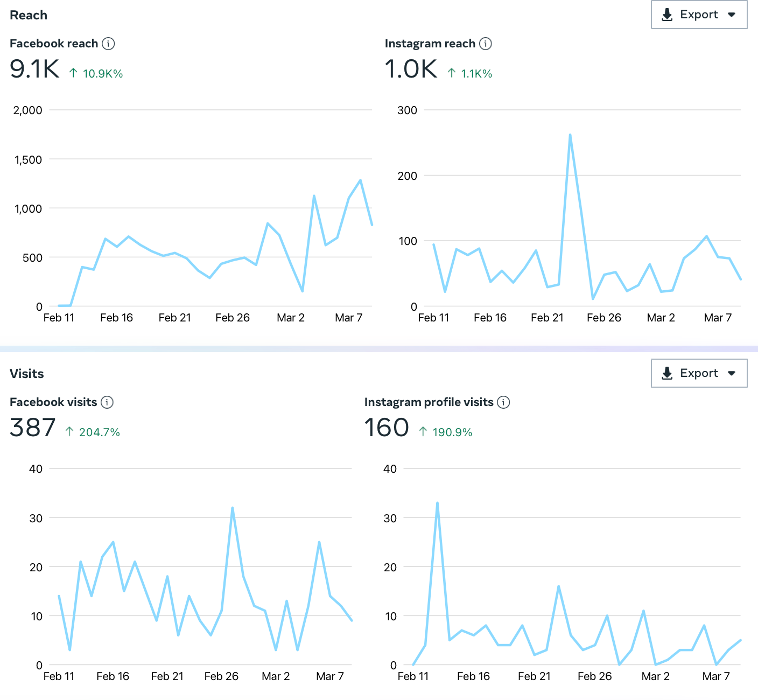Click the 160 Instagram profile visits value
The width and height of the screenshot is (758, 700).
(387, 428)
